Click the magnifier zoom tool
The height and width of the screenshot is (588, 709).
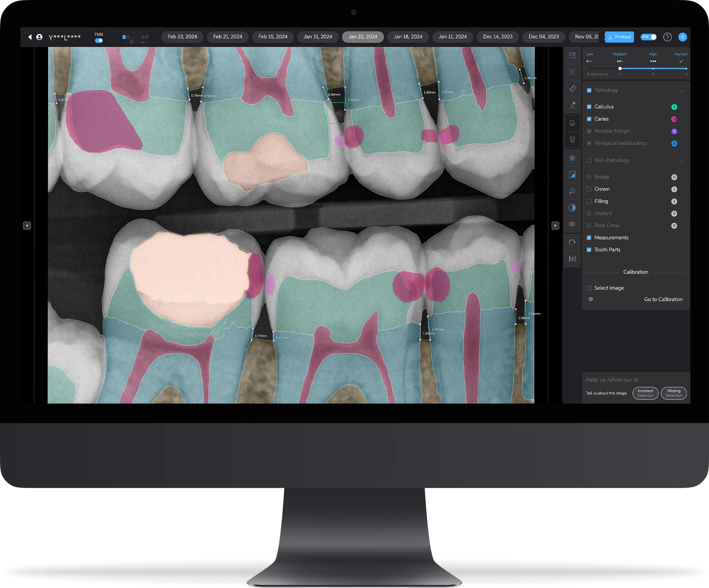pyautogui.click(x=572, y=191)
